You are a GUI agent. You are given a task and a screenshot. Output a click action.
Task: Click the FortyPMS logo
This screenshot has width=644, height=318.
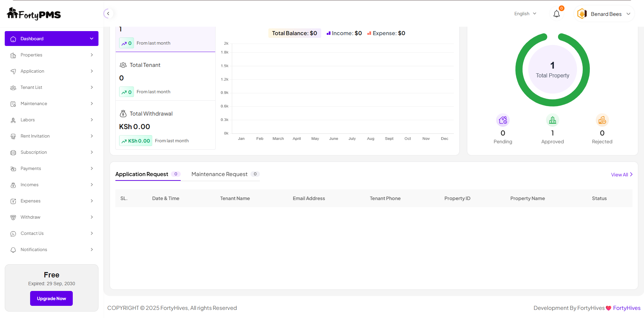(x=34, y=14)
